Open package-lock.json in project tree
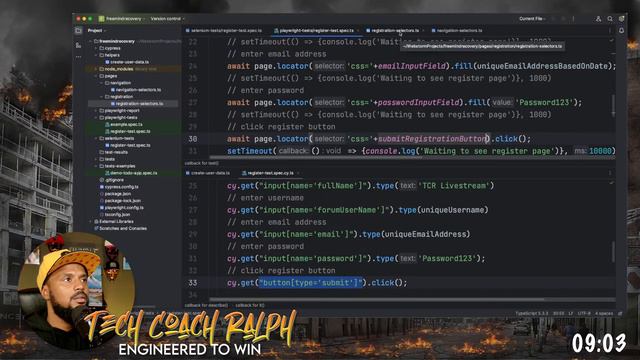 click(120, 201)
